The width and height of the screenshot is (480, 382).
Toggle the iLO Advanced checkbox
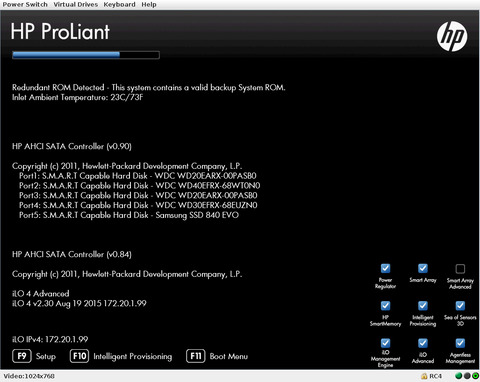pyautogui.click(x=423, y=343)
